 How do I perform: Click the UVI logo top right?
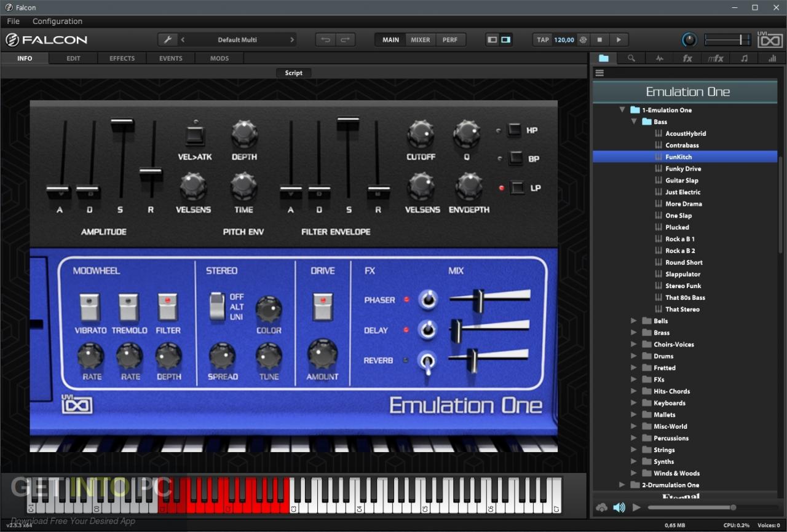(770, 40)
